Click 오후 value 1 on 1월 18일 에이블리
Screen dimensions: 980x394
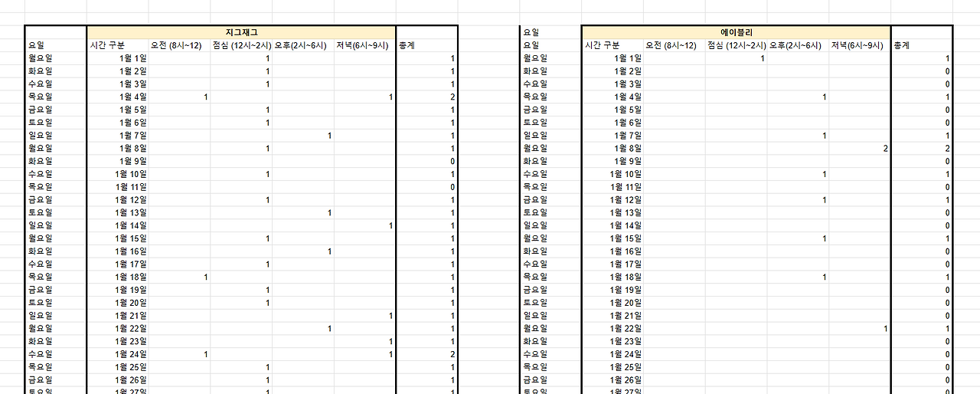pos(825,277)
